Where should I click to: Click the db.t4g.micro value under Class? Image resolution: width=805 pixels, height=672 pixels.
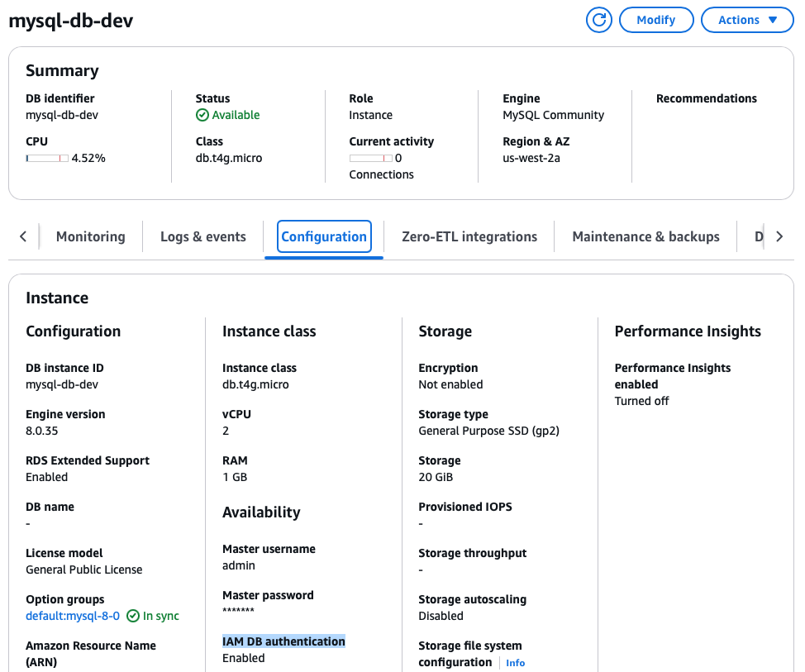[229, 158]
